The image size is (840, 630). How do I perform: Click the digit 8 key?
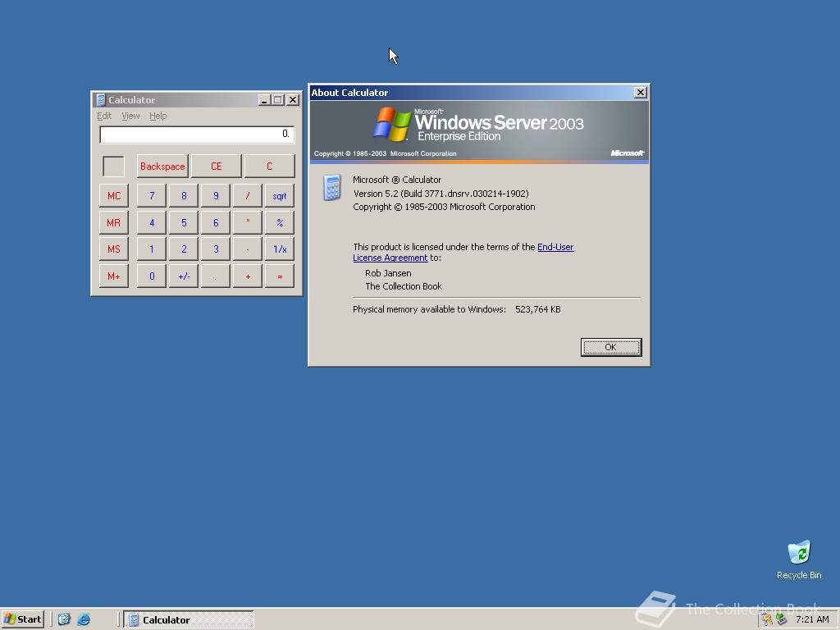[x=184, y=195]
